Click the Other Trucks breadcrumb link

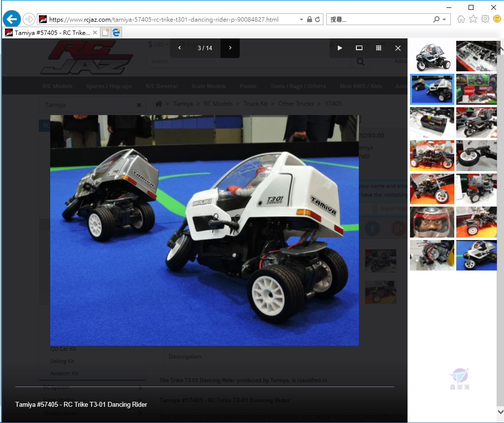coord(296,104)
